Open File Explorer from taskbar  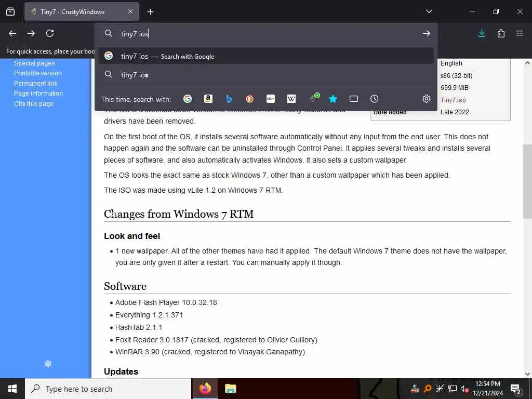[x=230, y=389]
